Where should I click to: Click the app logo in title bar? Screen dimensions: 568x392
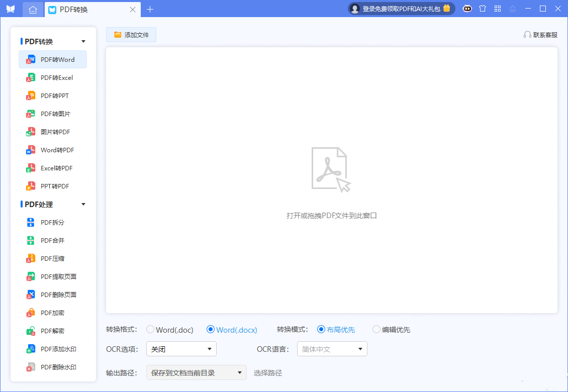pos(11,9)
